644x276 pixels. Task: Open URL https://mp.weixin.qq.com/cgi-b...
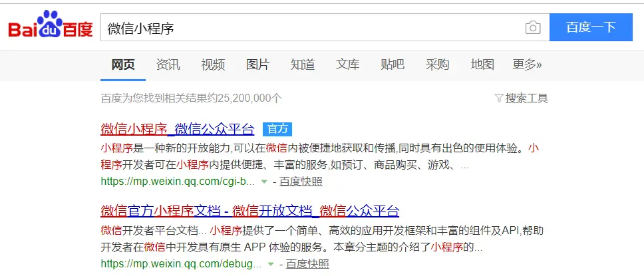pyautogui.click(x=178, y=181)
